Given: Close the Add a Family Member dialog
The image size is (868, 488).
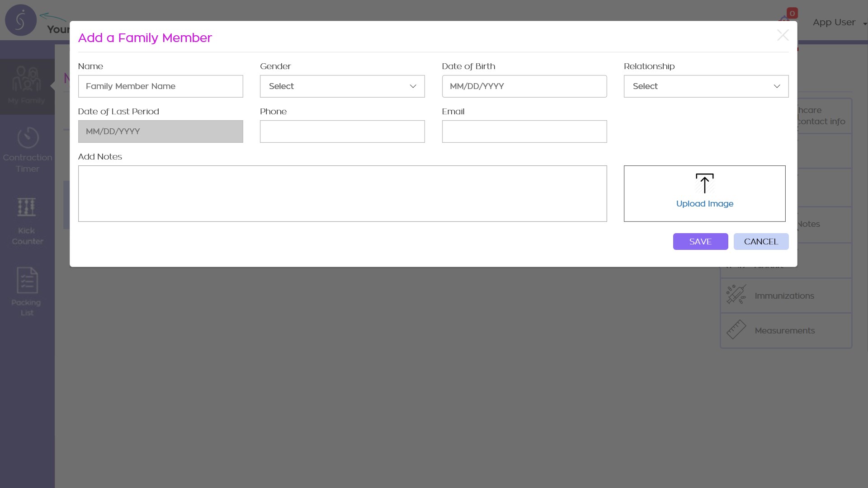Looking at the screenshot, I should tap(783, 35).
